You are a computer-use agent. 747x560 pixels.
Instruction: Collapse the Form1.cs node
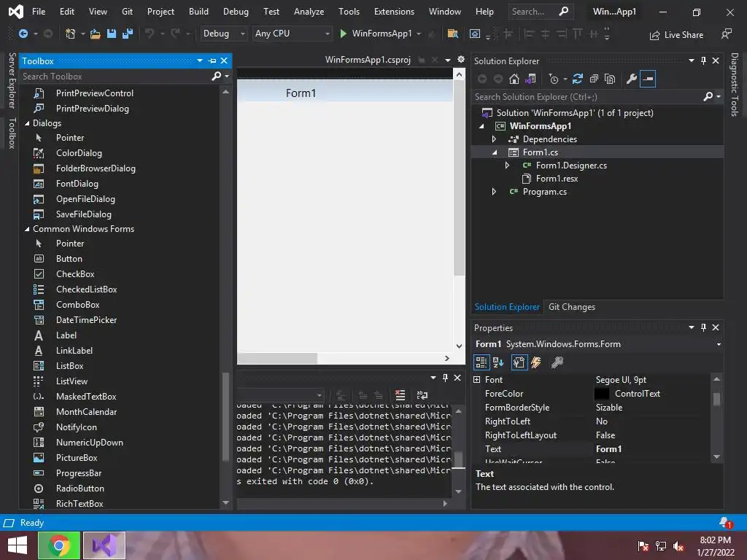click(494, 152)
